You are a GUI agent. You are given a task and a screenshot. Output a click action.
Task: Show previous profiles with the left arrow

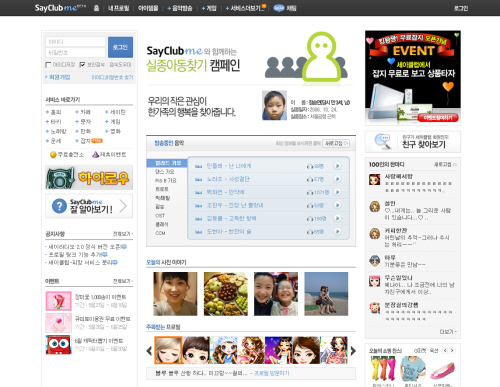(149, 351)
